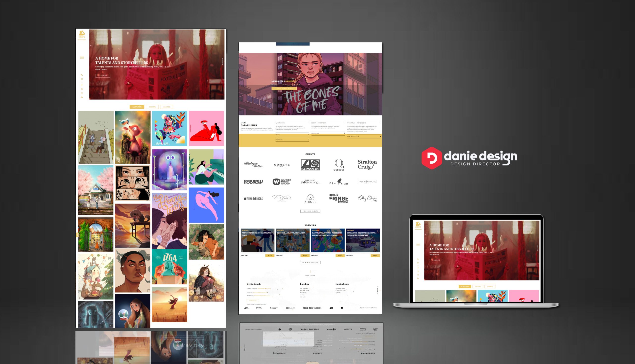Screen dimensions: 635x364
Task: Click the Atlantic Records client logo
Action: pyautogui.click(x=310, y=165)
